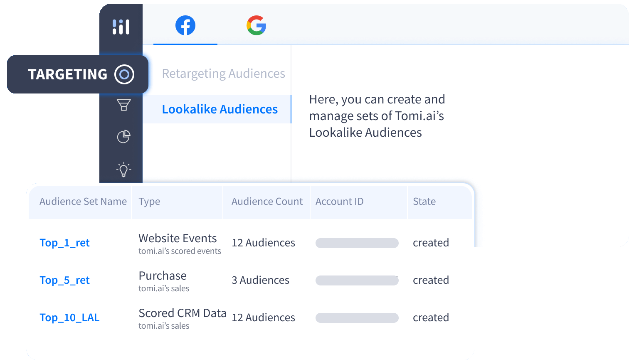The height and width of the screenshot is (364, 634).
Task: Click the Account ID column header
Action: pos(339,202)
